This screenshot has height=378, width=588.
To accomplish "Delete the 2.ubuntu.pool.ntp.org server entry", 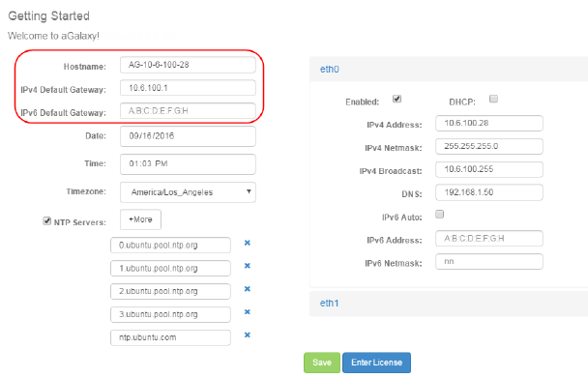I will tap(248, 289).
